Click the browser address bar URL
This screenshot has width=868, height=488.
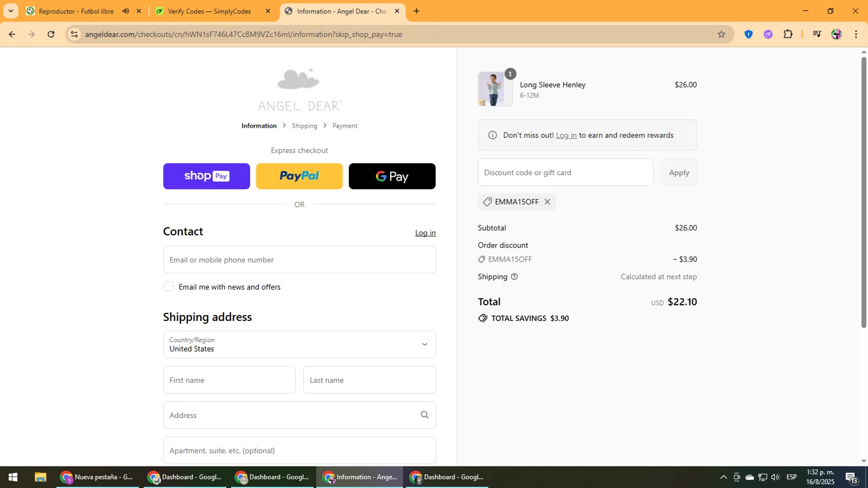coord(243,34)
